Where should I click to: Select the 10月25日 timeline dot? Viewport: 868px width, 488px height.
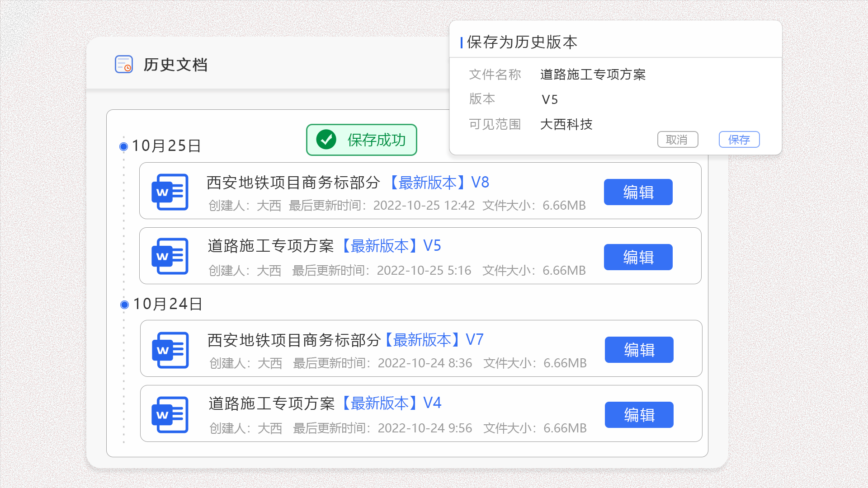[x=123, y=146]
